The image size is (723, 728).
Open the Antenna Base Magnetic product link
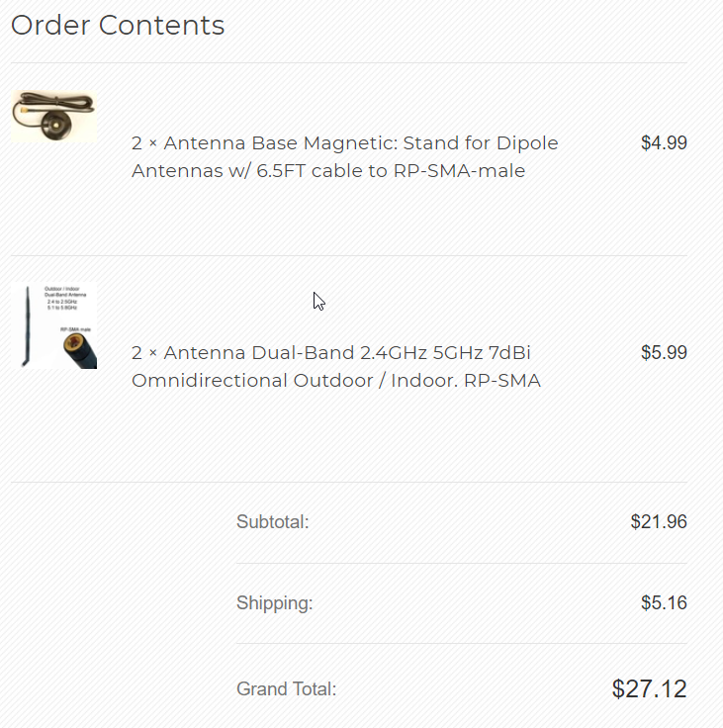click(346, 142)
